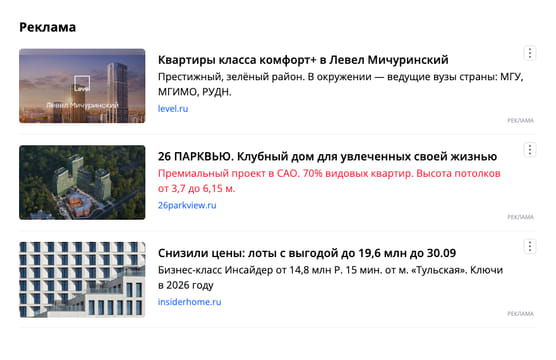Visit the 26parkview.ru link
Image resolution: width=556 pixels, height=360 pixels.
pos(187,205)
